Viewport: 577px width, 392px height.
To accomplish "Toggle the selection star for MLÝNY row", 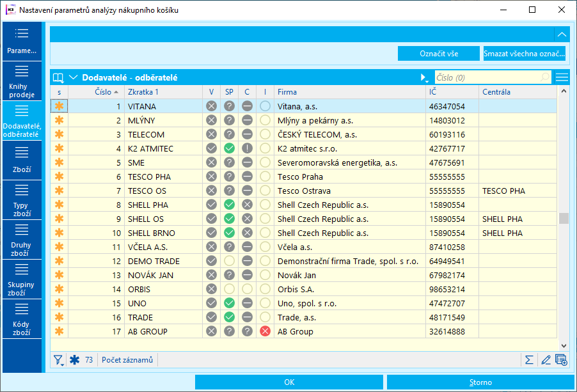I will click(59, 120).
